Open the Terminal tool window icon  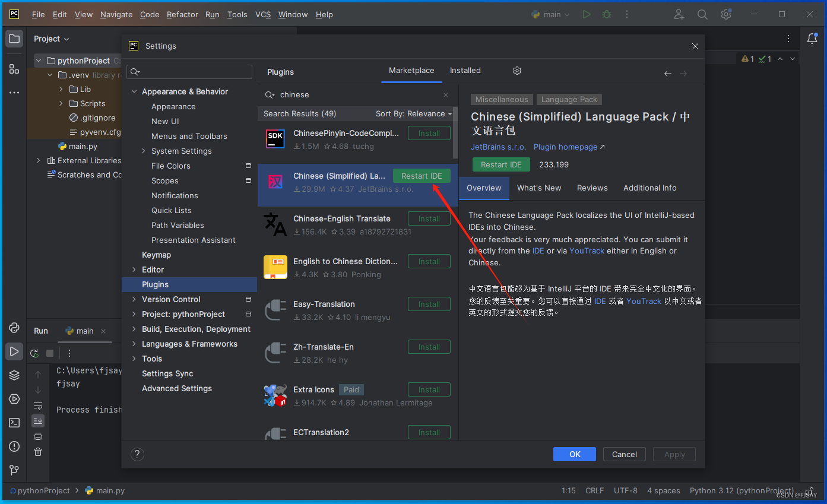click(x=14, y=423)
